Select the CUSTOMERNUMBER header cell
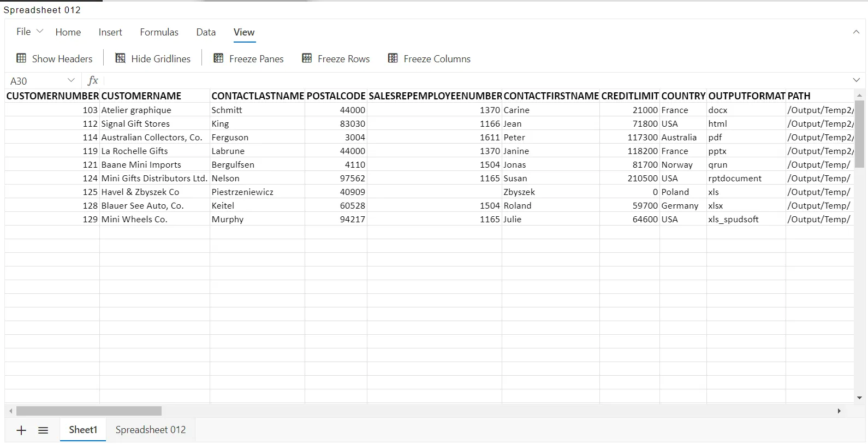 point(52,96)
